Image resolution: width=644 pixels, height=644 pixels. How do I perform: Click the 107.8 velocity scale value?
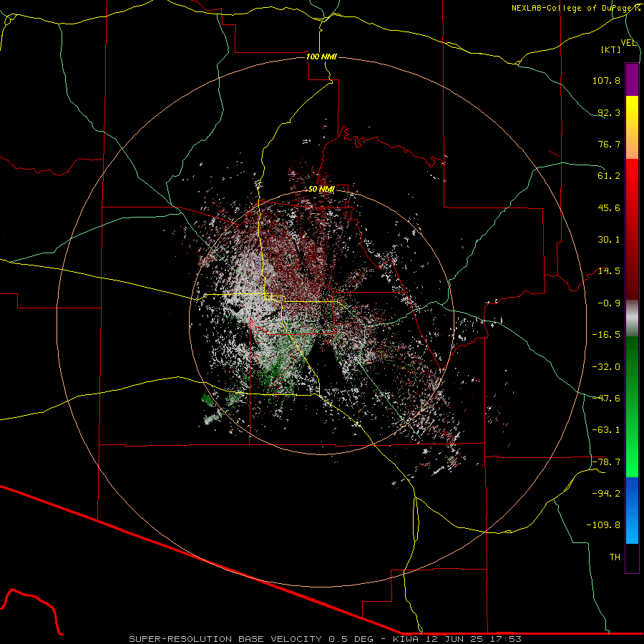coord(606,80)
